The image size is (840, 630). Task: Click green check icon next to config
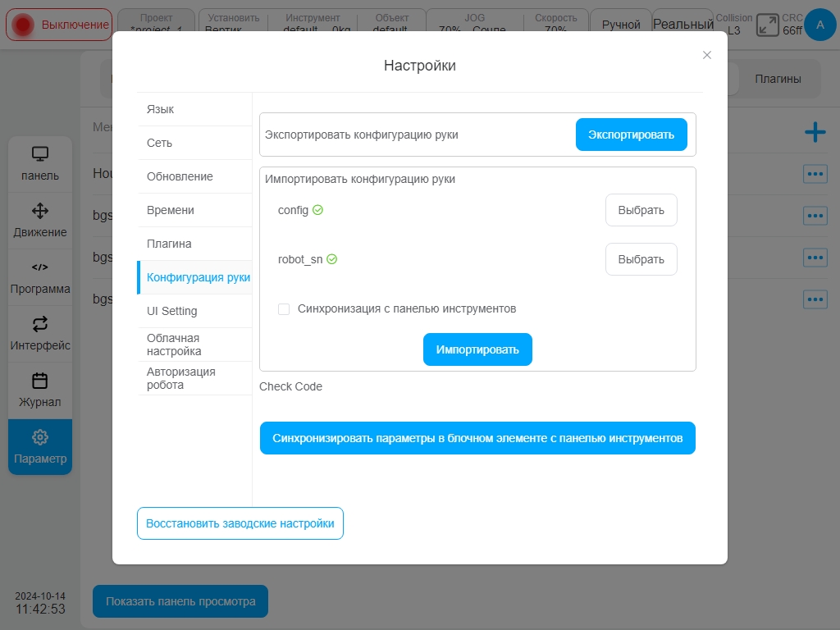click(317, 210)
